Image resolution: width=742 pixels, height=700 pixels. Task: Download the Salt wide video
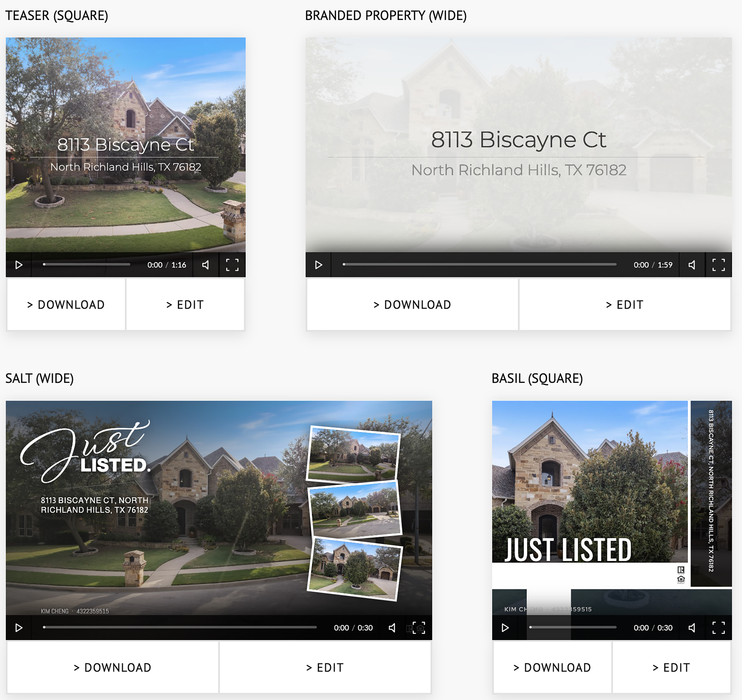pyautogui.click(x=112, y=667)
